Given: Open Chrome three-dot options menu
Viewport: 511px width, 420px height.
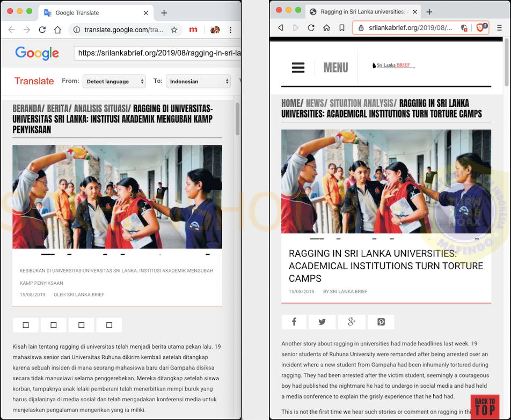Looking at the screenshot, I should pos(230,30).
